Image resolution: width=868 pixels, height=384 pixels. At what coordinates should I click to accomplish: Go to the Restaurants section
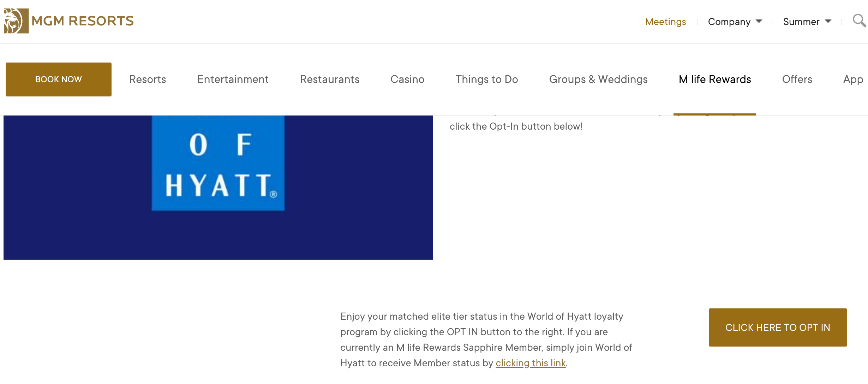click(330, 79)
